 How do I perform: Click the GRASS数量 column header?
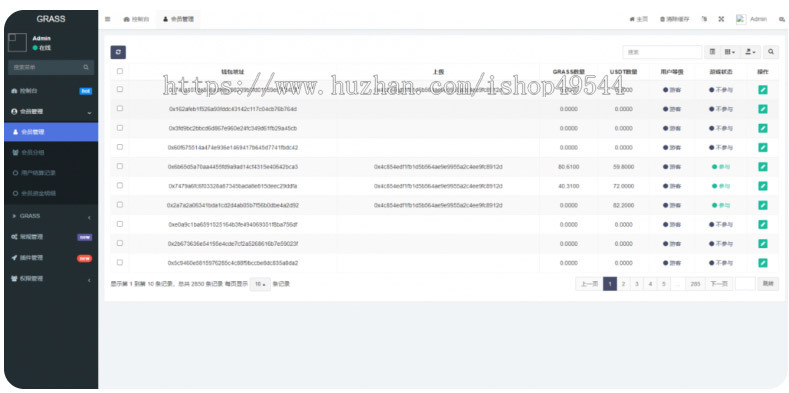(x=569, y=71)
